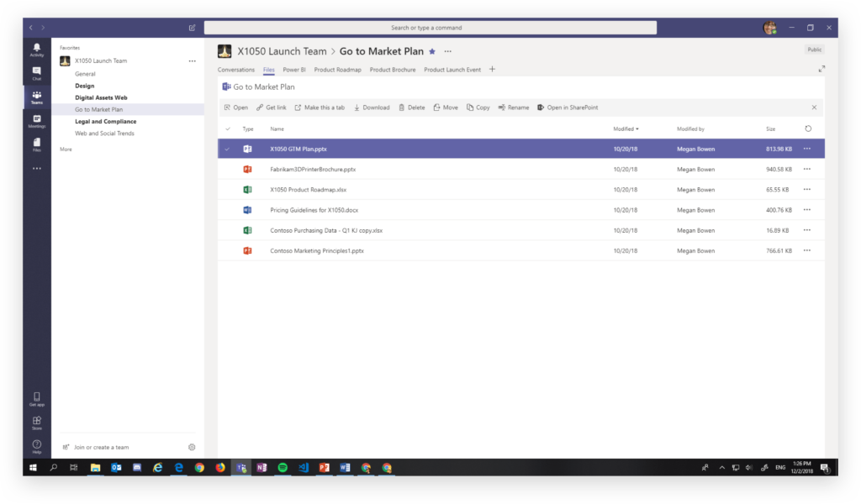861x504 pixels.
Task: Open more options for X1050 Product Roadmap.xlsx
Action: coord(806,189)
